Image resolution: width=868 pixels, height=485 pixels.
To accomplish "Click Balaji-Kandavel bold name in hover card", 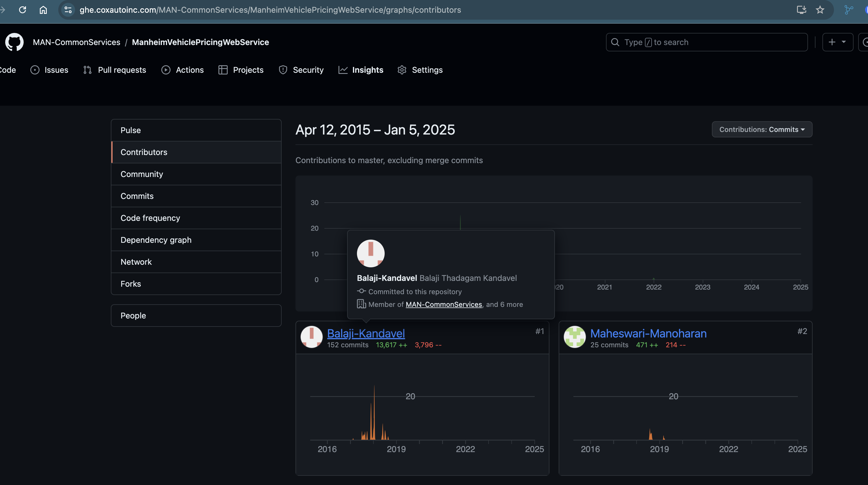I will pos(387,278).
